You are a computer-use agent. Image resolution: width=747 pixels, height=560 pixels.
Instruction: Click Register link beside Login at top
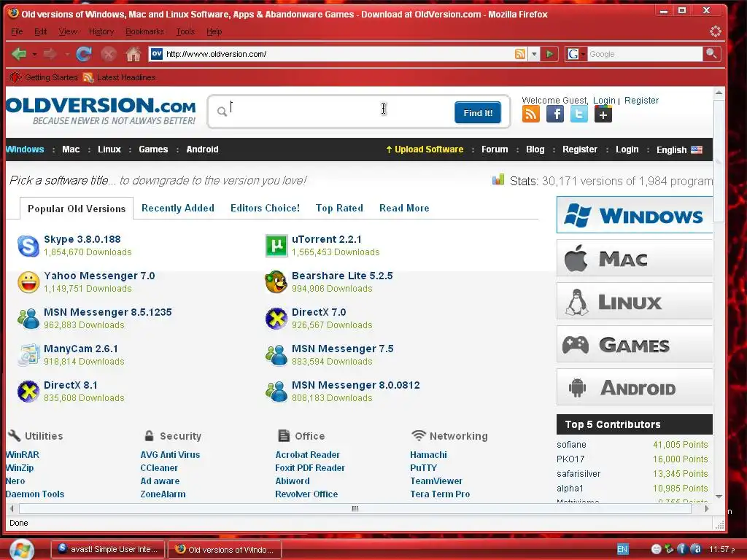[641, 101]
